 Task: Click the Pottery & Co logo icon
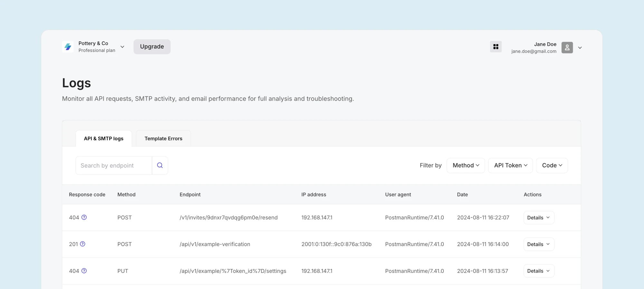pos(68,47)
